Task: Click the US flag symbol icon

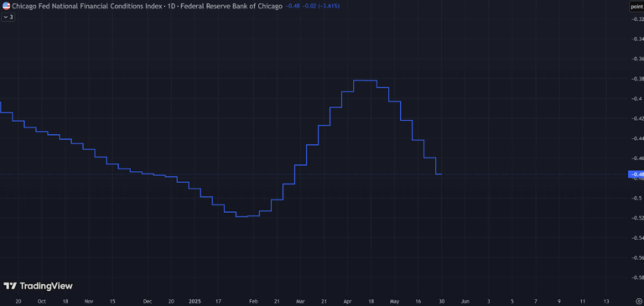Action: [x=6, y=6]
